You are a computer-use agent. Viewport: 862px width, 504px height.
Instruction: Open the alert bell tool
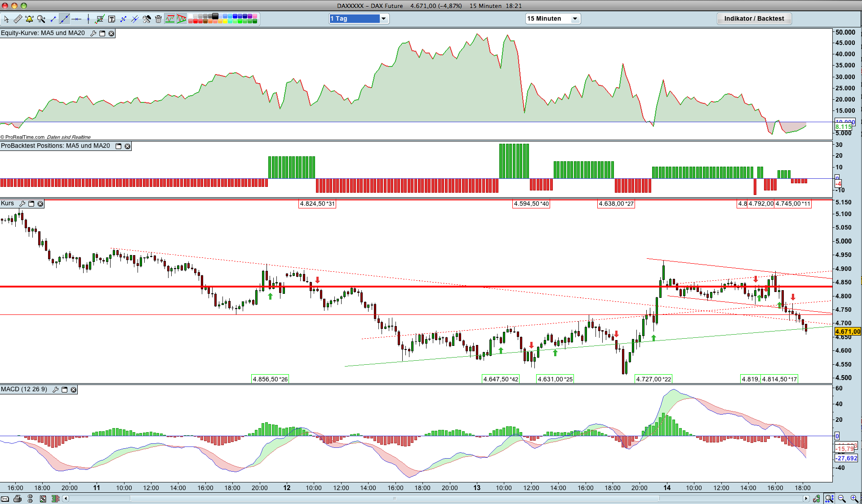[29, 19]
